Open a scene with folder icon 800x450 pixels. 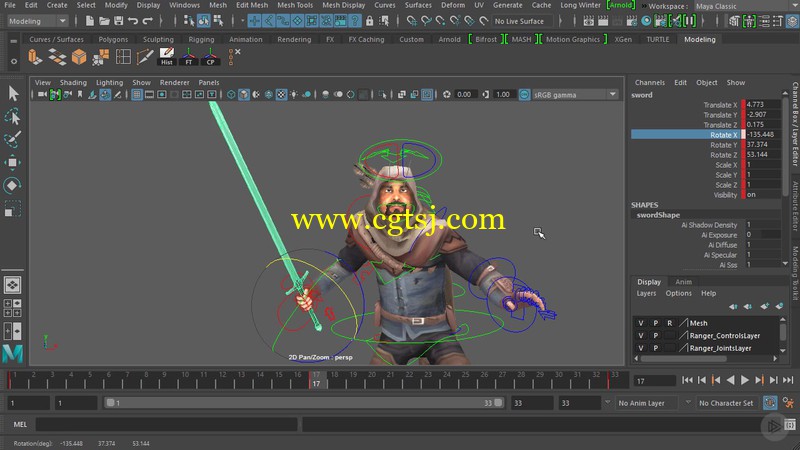click(x=104, y=21)
